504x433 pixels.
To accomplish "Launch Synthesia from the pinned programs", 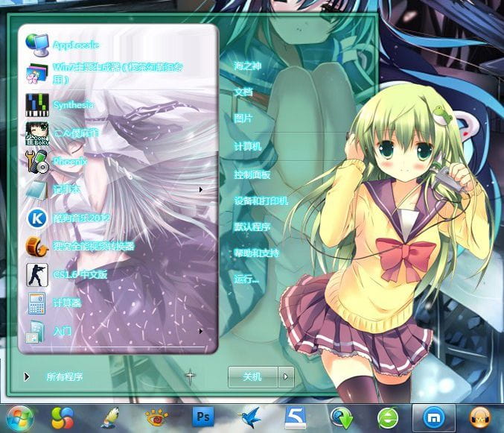I will click(x=73, y=104).
